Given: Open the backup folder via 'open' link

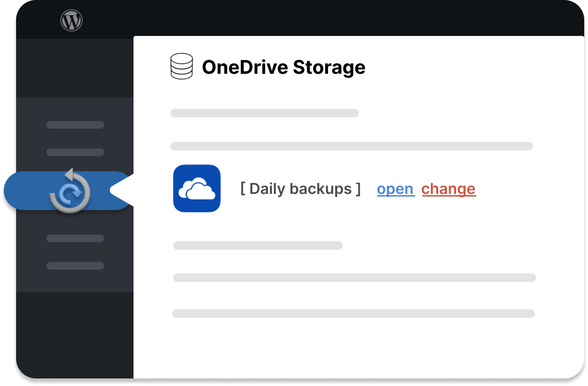Looking at the screenshot, I should [395, 189].
